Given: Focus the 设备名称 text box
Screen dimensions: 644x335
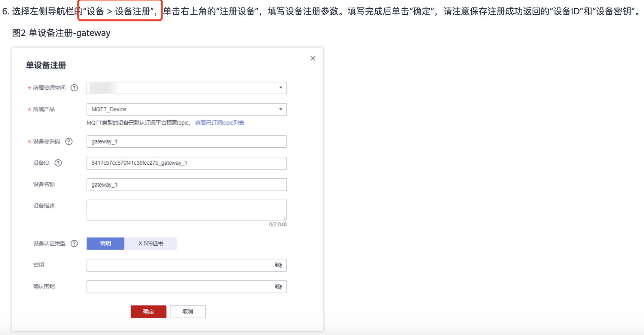Looking at the screenshot, I should [x=186, y=185].
